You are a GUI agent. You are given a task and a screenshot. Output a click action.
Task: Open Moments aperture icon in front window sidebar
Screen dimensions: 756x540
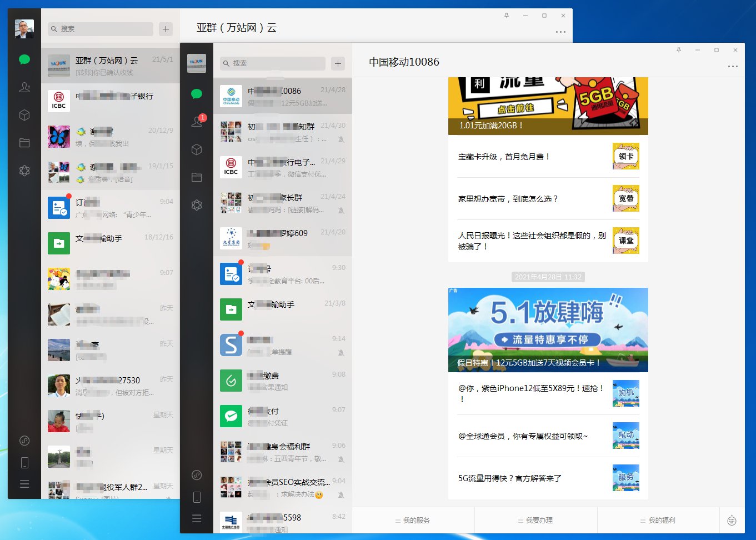tap(196, 205)
